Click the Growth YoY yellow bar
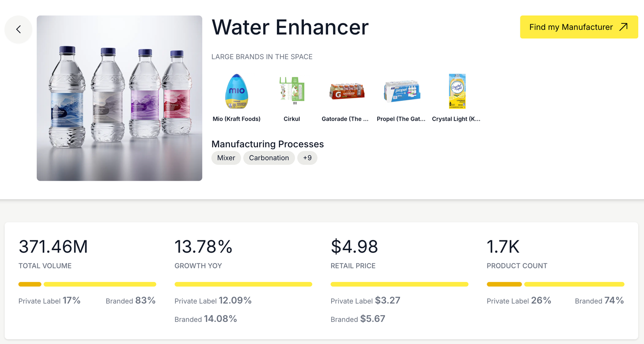Screen dimensions: 644x344 (x=243, y=284)
